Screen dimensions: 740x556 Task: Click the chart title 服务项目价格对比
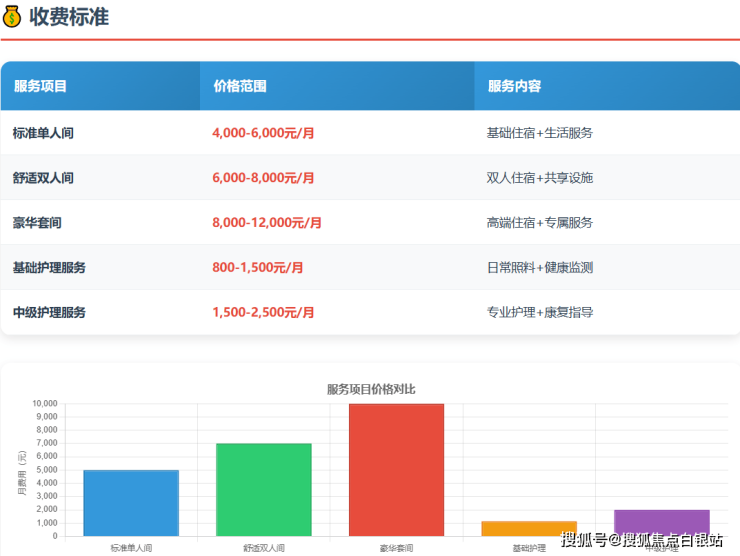(x=370, y=389)
